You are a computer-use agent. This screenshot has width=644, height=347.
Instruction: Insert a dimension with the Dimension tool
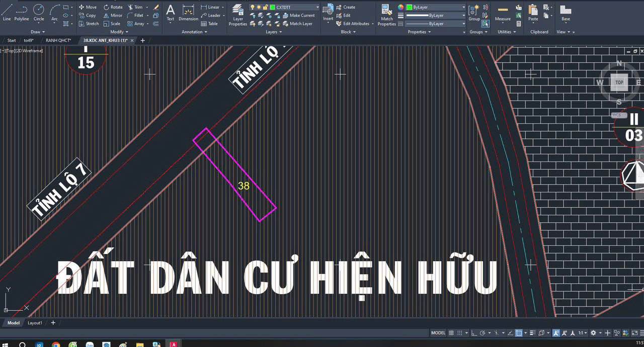188,14
